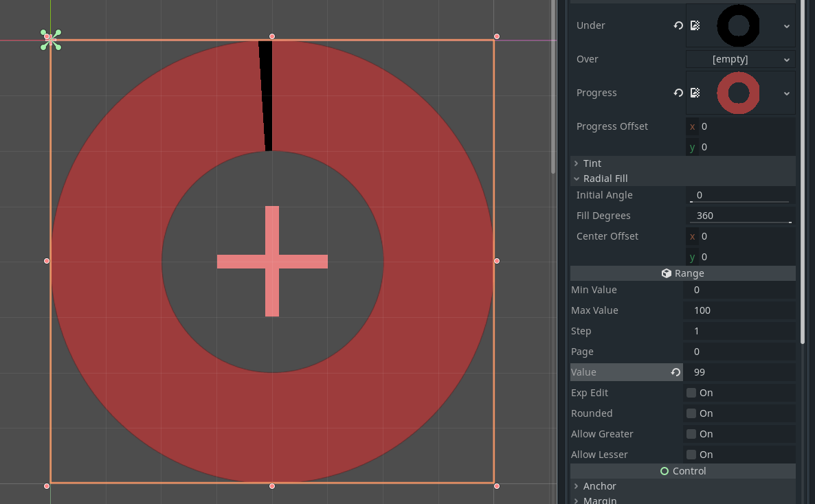This screenshot has height=504, width=815.
Task: Open the Progress texture dropdown arrow
Action: (x=788, y=92)
